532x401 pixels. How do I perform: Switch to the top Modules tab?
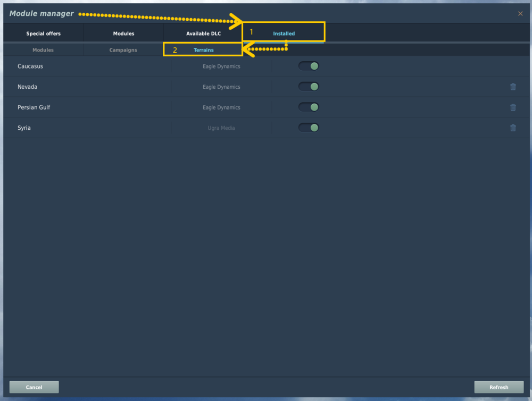coord(123,34)
